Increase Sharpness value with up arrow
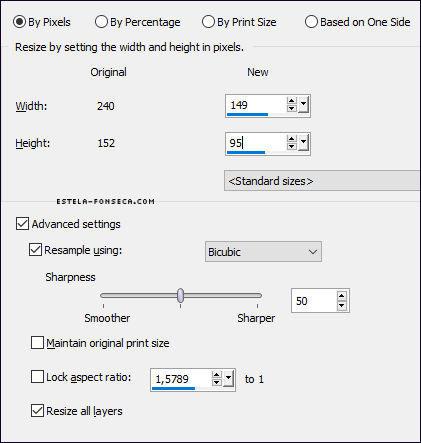 coord(342,296)
